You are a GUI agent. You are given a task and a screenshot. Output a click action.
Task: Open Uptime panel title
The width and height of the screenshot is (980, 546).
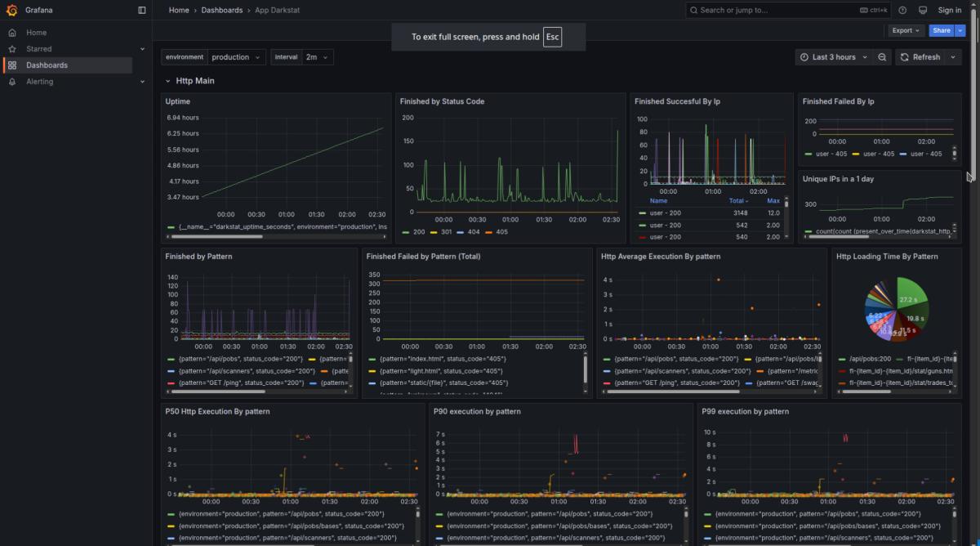tap(177, 101)
